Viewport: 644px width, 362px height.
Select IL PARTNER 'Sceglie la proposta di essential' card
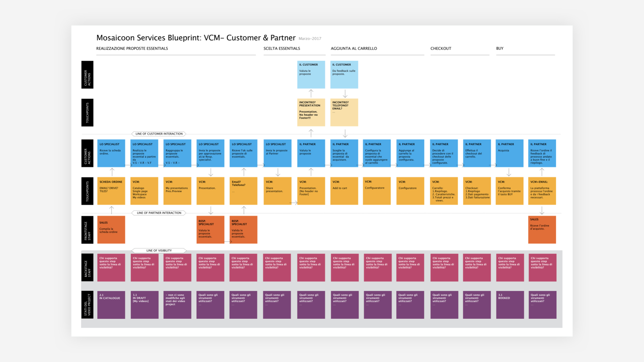click(344, 153)
